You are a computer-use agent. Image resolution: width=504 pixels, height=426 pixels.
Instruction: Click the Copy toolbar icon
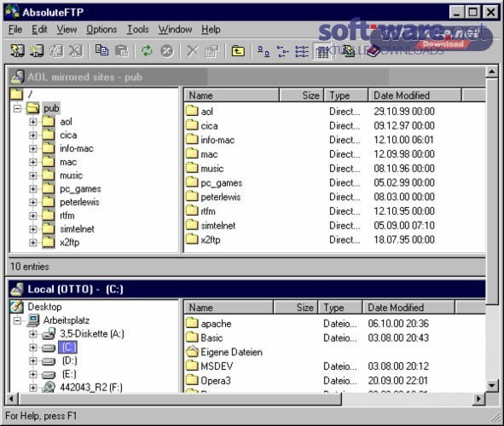coord(101,51)
